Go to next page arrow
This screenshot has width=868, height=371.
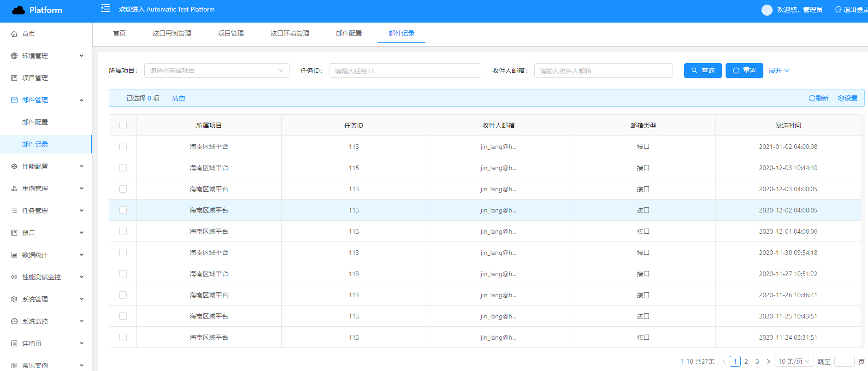pyautogui.click(x=768, y=361)
